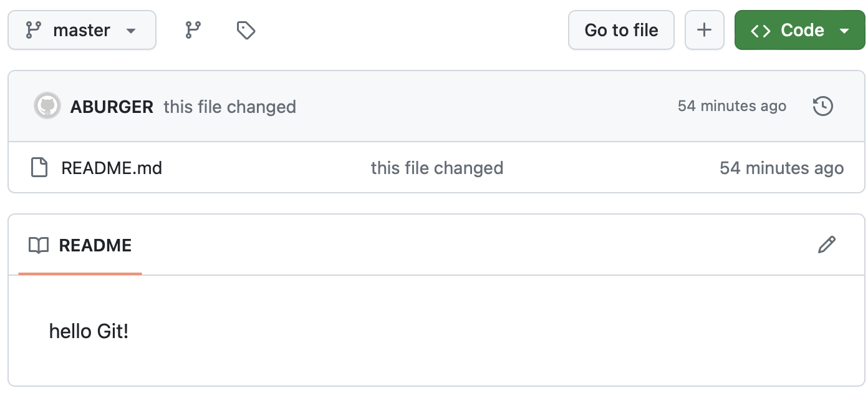Click the hello Git! README text
868x393 pixels.
click(x=89, y=331)
